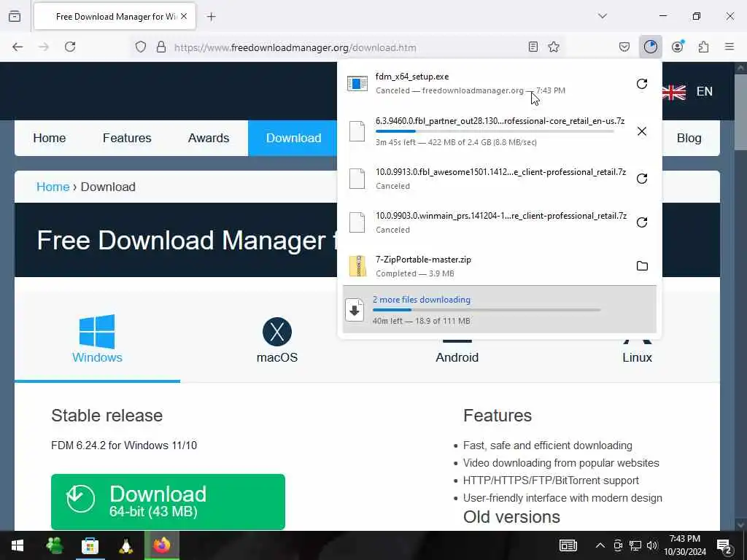Click the 10.0.9903.0.winmain_prs file name

pyautogui.click(x=500, y=216)
